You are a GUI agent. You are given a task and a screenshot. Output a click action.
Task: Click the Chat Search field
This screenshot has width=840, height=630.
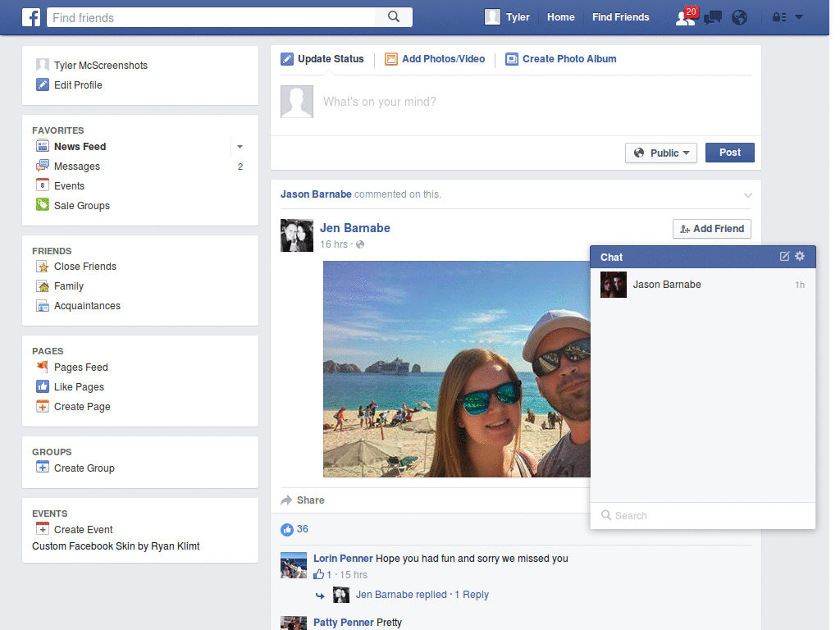703,515
